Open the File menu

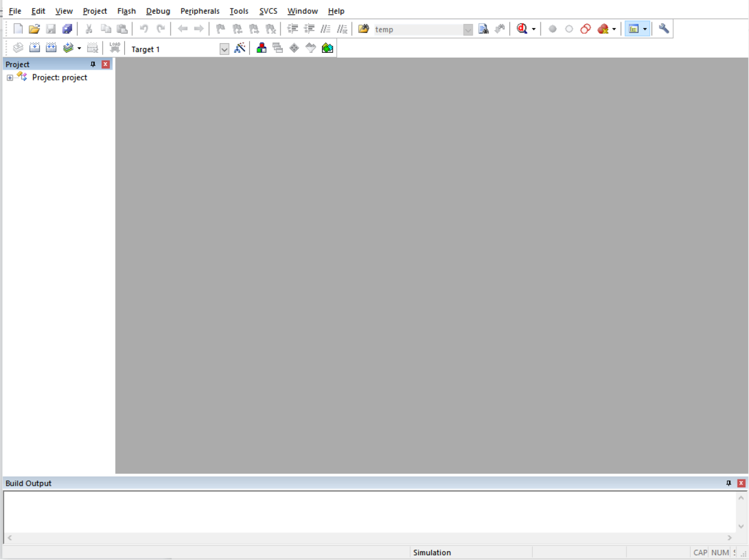click(x=15, y=11)
